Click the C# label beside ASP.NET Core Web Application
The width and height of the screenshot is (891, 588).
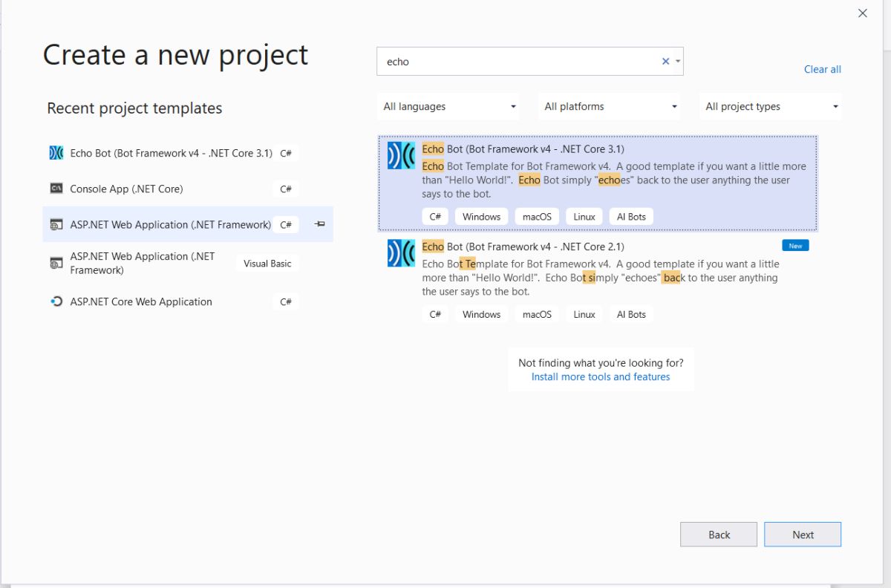point(286,301)
